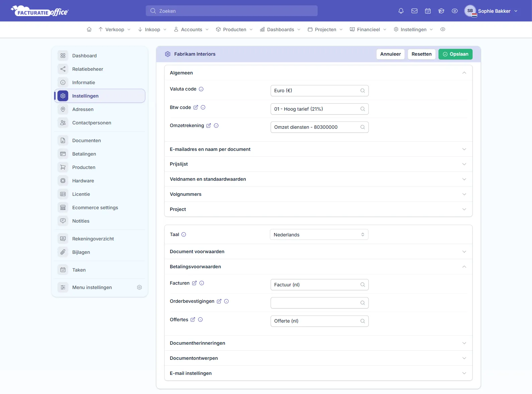
Task: Expand the Volgnummers section
Action: pyautogui.click(x=318, y=194)
